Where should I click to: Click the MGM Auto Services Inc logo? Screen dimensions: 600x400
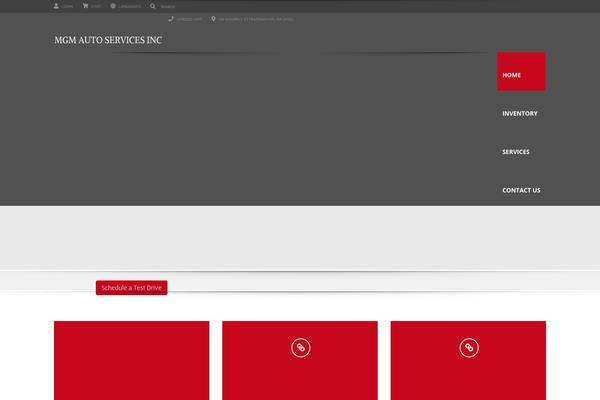click(x=108, y=40)
